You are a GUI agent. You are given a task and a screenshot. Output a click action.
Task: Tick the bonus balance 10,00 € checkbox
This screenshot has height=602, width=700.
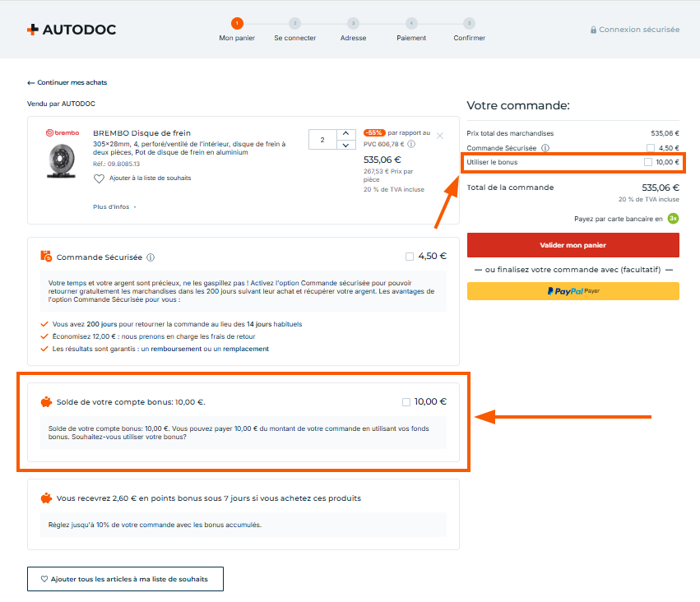pyautogui.click(x=406, y=402)
